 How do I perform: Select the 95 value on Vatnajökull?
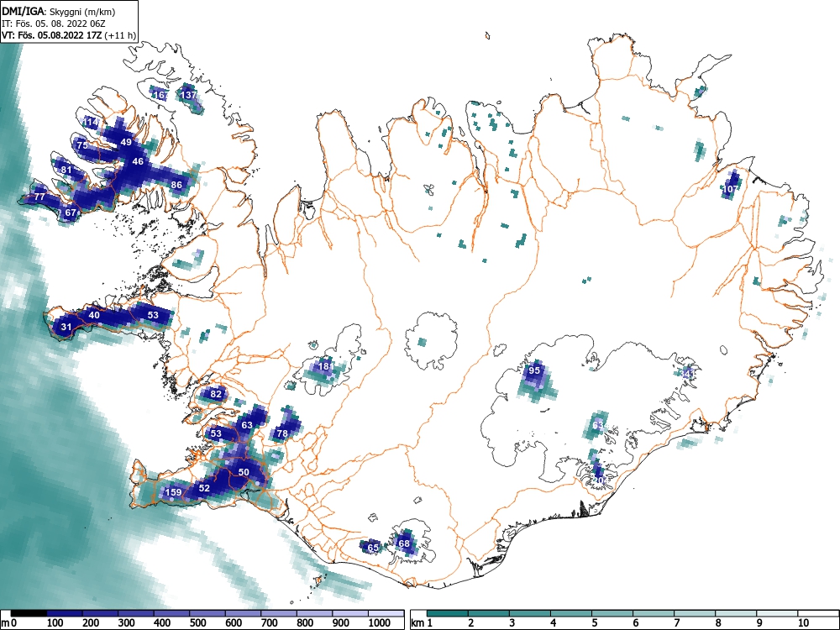click(x=534, y=370)
